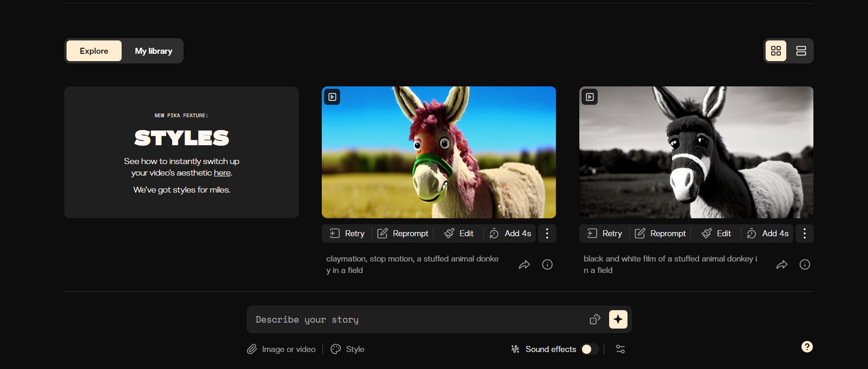Share the black and white donkey video

click(782, 265)
